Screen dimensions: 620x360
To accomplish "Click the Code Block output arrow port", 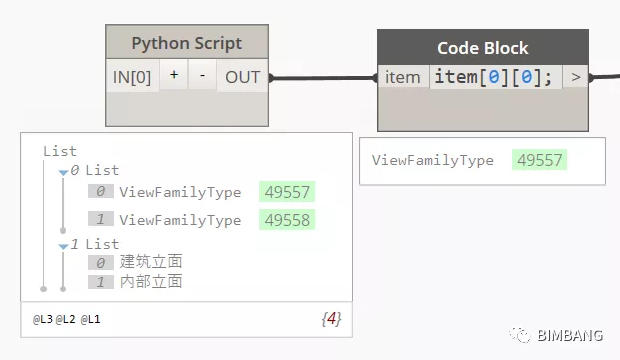I will pos(575,77).
